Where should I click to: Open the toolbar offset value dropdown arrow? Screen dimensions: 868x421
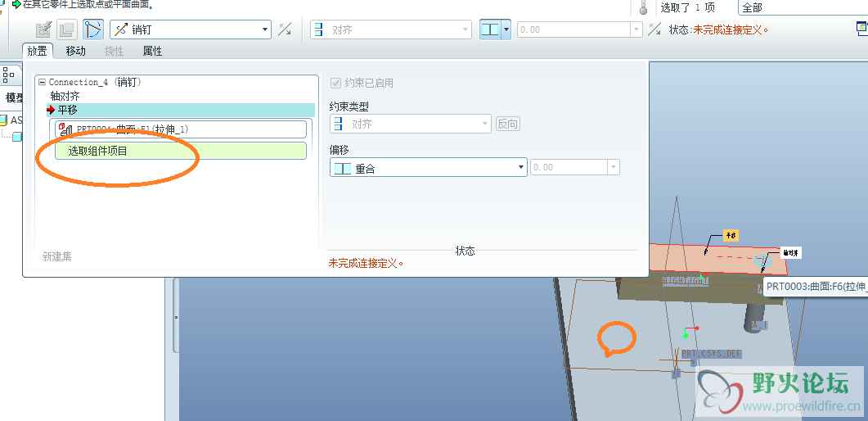(x=636, y=29)
